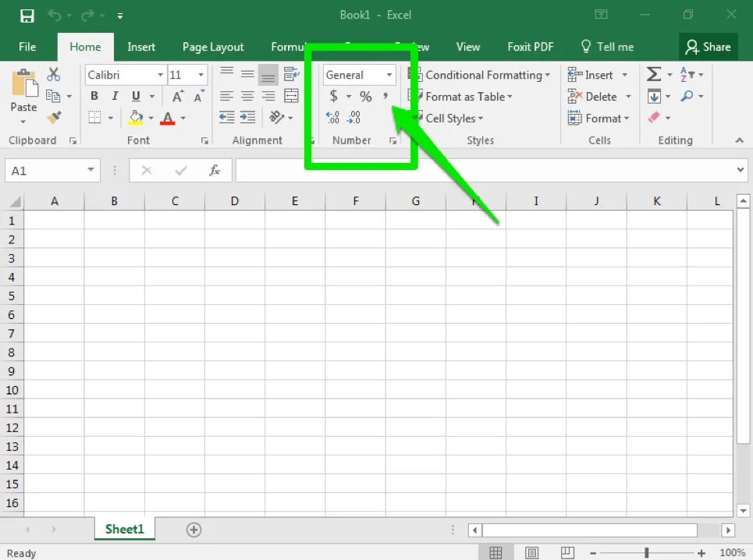Image resolution: width=753 pixels, height=560 pixels.
Task: Switch to Page Layout view in status bar
Action: [531, 553]
